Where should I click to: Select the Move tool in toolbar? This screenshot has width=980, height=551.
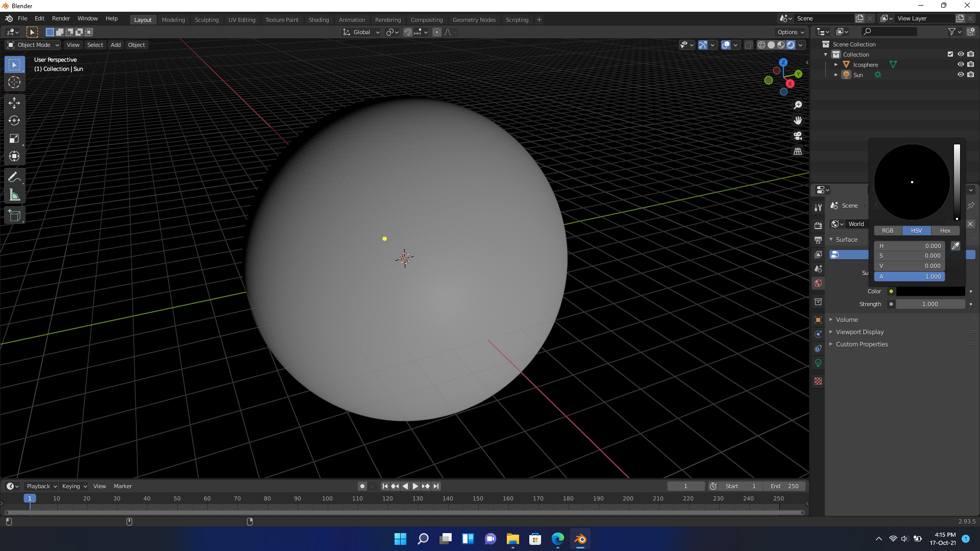[x=14, y=103]
